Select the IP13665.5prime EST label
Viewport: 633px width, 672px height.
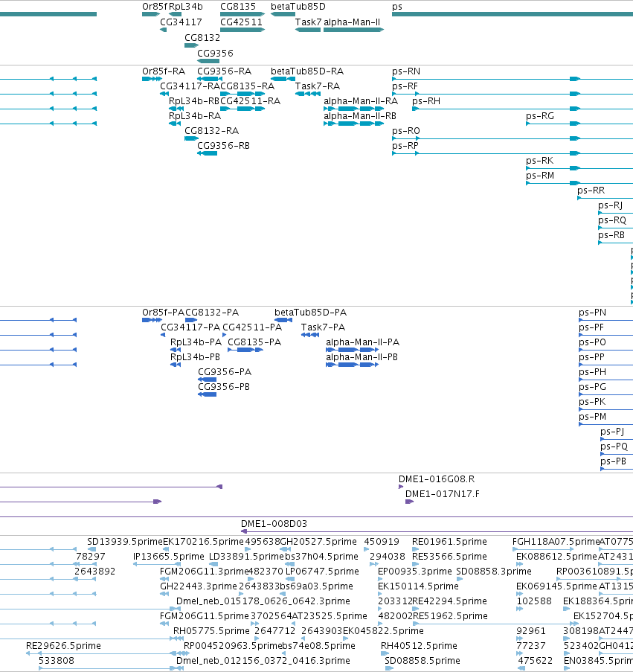(x=169, y=557)
